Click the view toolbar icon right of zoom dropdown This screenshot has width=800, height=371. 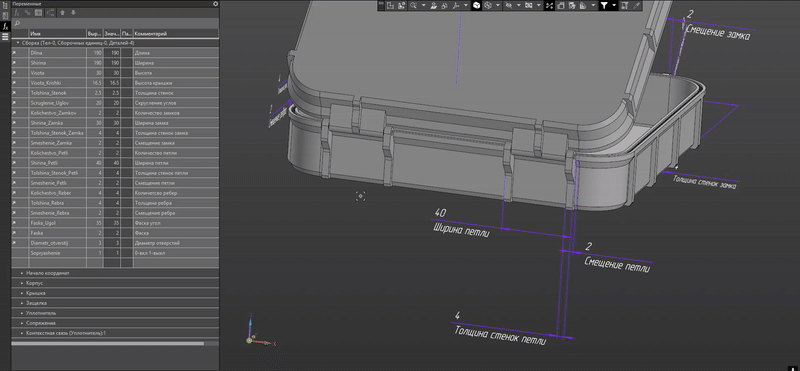[x=434, y=6]
